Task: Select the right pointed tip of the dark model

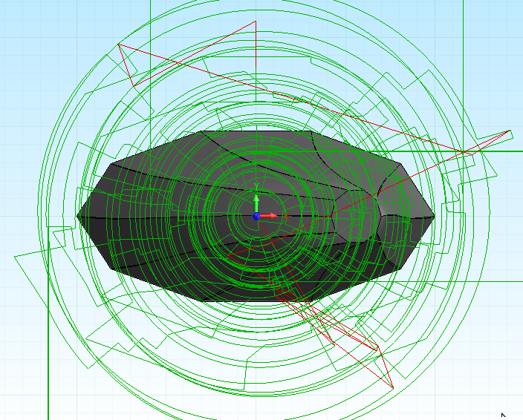Action: [x=434, y=217]
